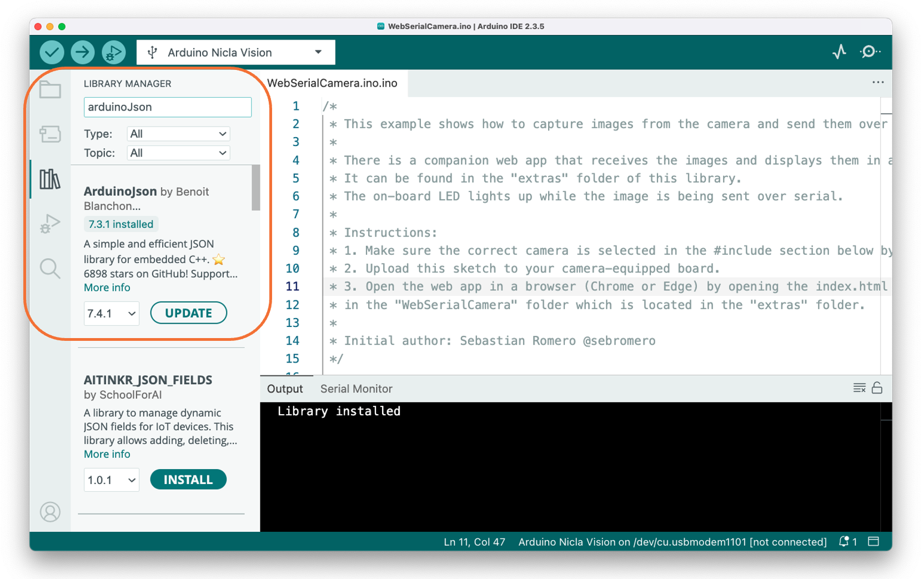This screenshot has width=924, height=579.
Task: Start debugging with the debug play icon
Action: (x=113, y=53)
